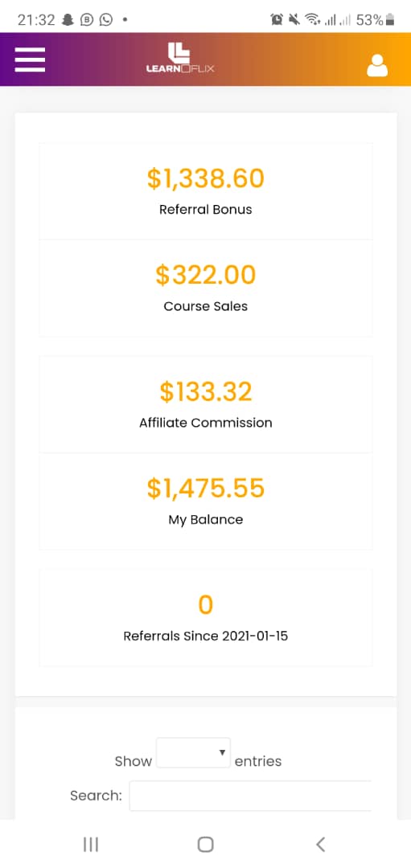Tap the alarm status icon

click(x=277, y=20)
